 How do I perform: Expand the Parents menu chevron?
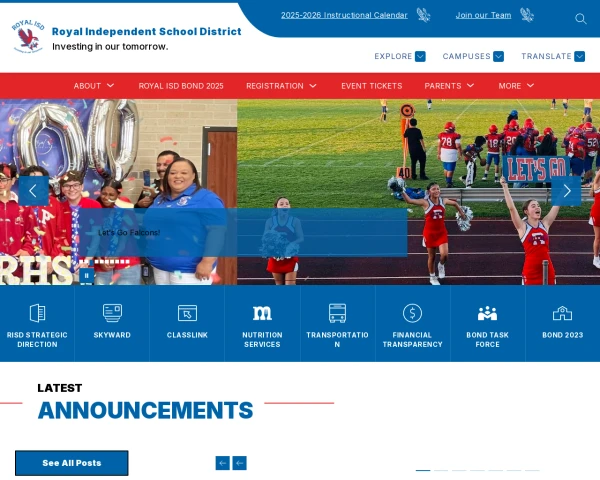click(471, 85)
